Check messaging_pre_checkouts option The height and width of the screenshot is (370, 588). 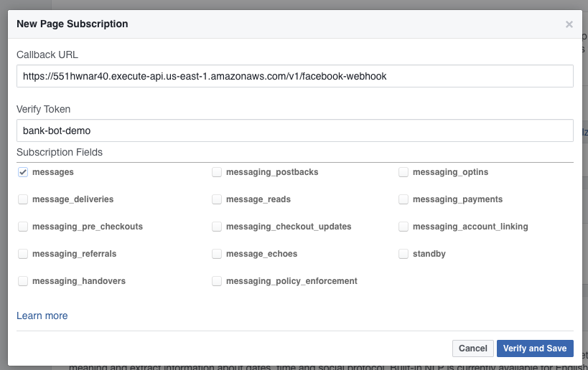click(x=23, y=227)
